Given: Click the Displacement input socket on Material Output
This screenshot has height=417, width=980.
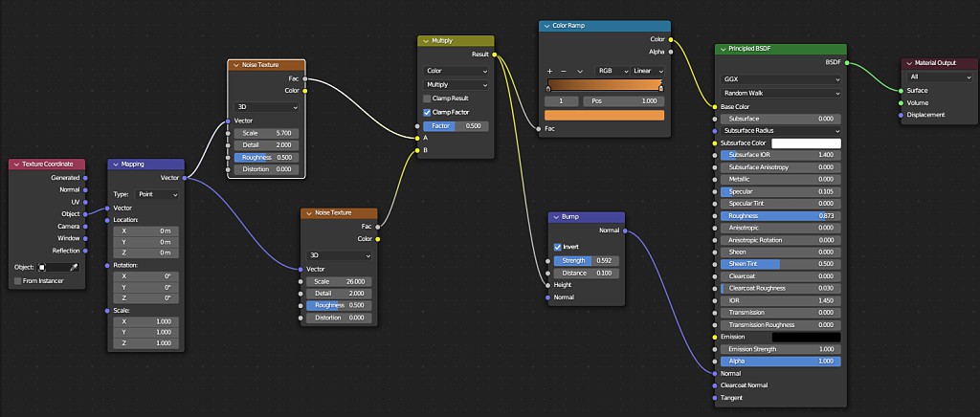Looking at the screenshot, I should (x=901, y=115).
